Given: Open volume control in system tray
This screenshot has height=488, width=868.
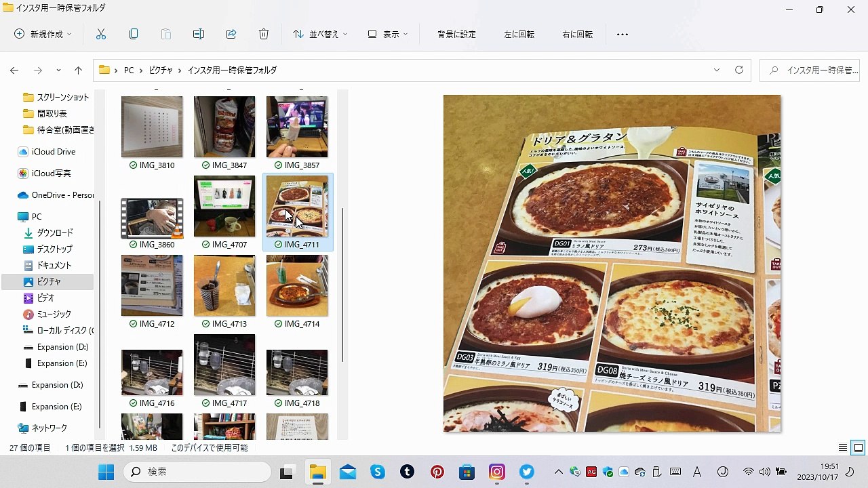Looking at the screenshot, I should 765,472.
